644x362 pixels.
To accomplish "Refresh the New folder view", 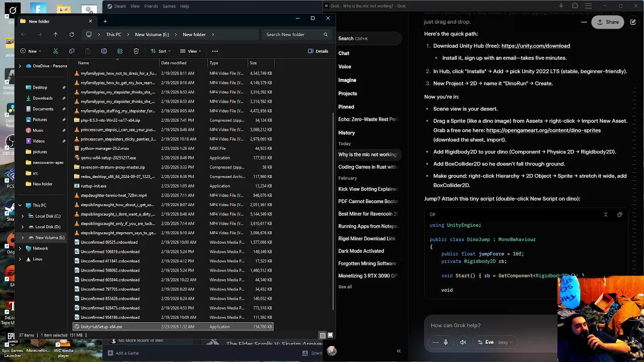I will 71,34.
